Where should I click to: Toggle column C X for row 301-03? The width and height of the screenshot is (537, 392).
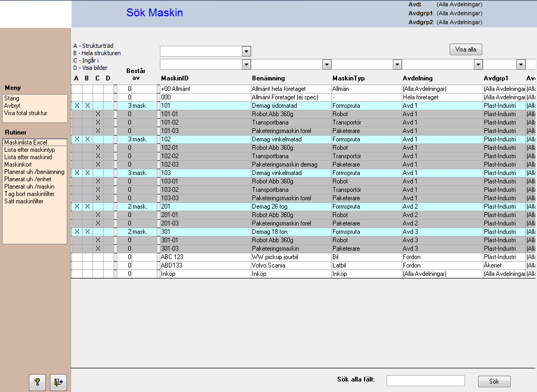coord(98,249)
